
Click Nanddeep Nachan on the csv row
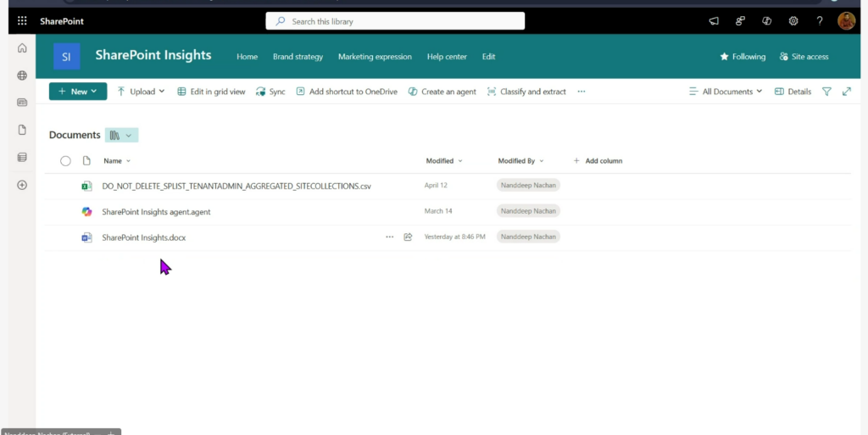(x=528, y=186)
